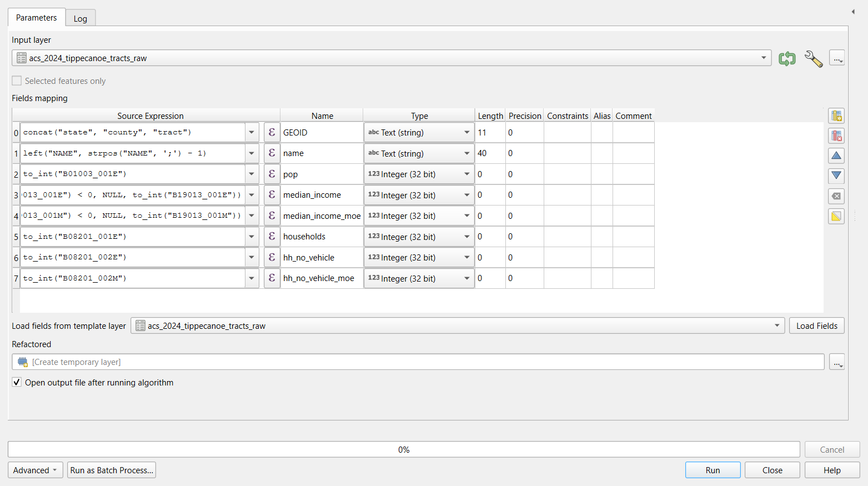Open expression editor for hh_no_vehicle_moe row
Viewport: 868px width, 486px height.
click(272, 278)
